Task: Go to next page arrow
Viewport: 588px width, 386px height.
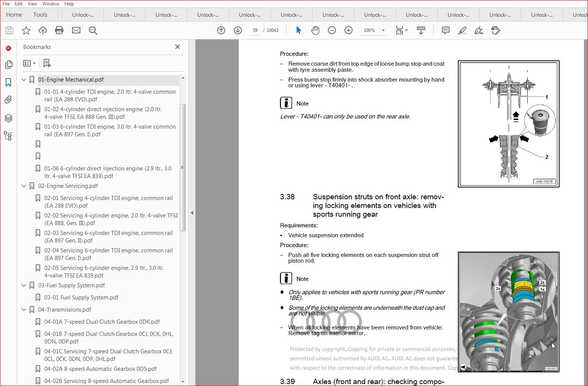Action: (x=238, y=30)
